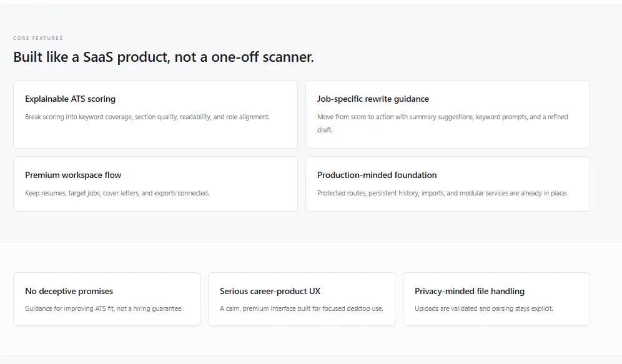Click 'A calm, premium interface' description
Screen dimensions: 622x364
click(302, 308)
